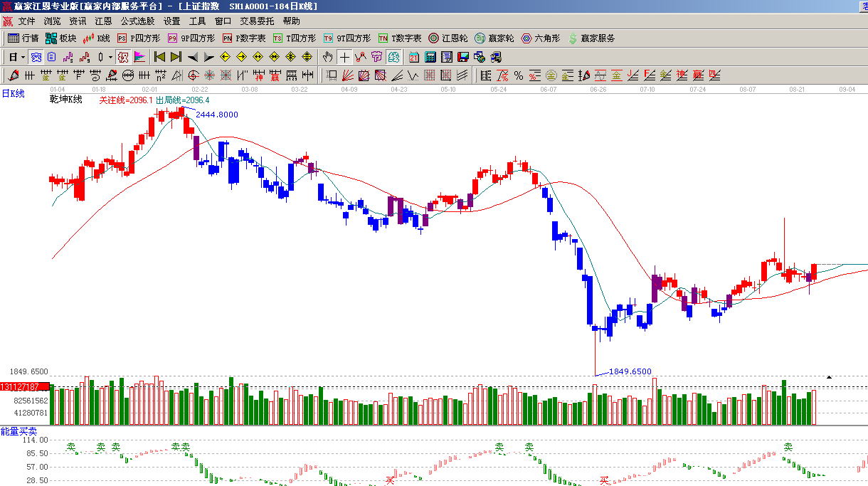
Task: Click the 板块 sector button
Action: 60,38
